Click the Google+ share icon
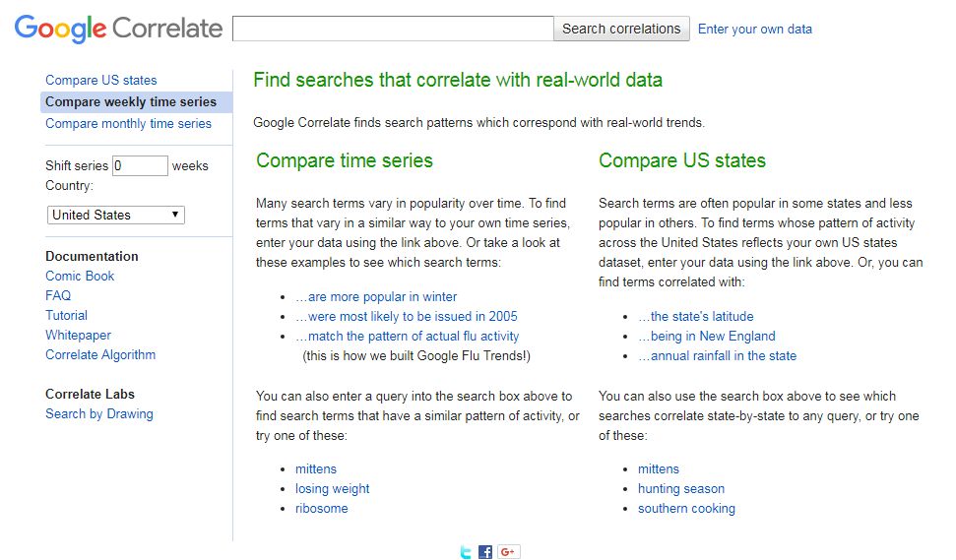The width and height of the screenshot is (956, 560). (508, 552)
